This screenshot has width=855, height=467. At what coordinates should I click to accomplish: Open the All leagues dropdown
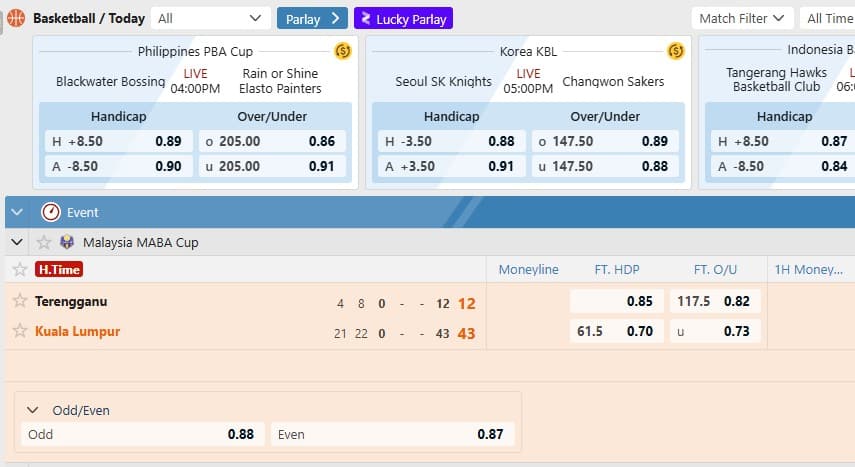[212, 18]
